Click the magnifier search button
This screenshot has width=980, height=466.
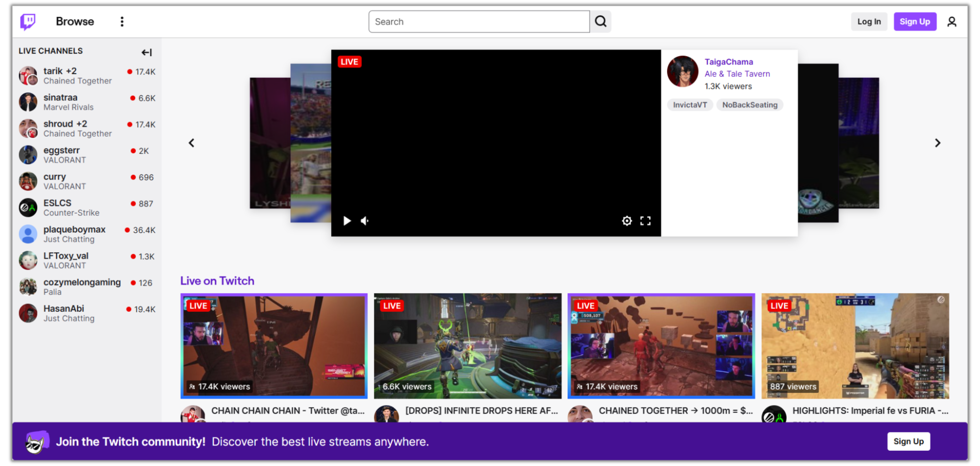[x=601, y=22]
